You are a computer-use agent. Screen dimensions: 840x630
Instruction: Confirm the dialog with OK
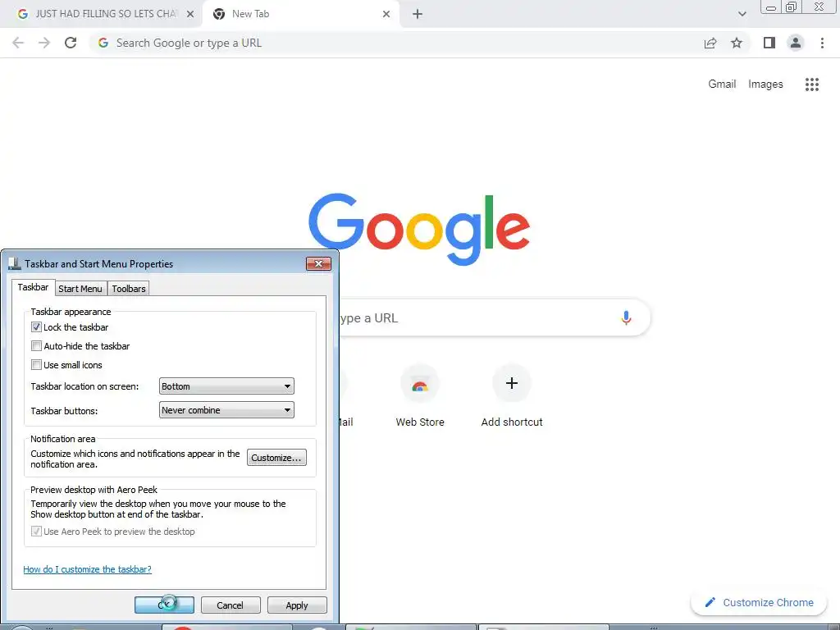point(164,605)
